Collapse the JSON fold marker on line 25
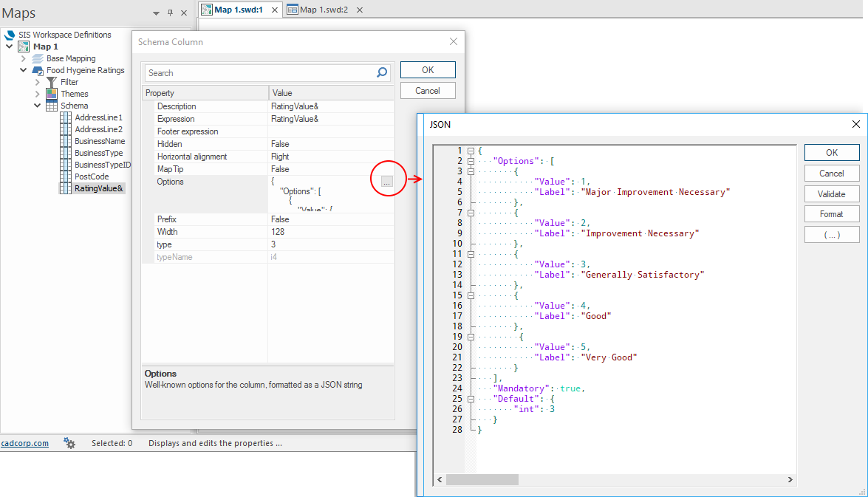 click(x=471, y=399)
